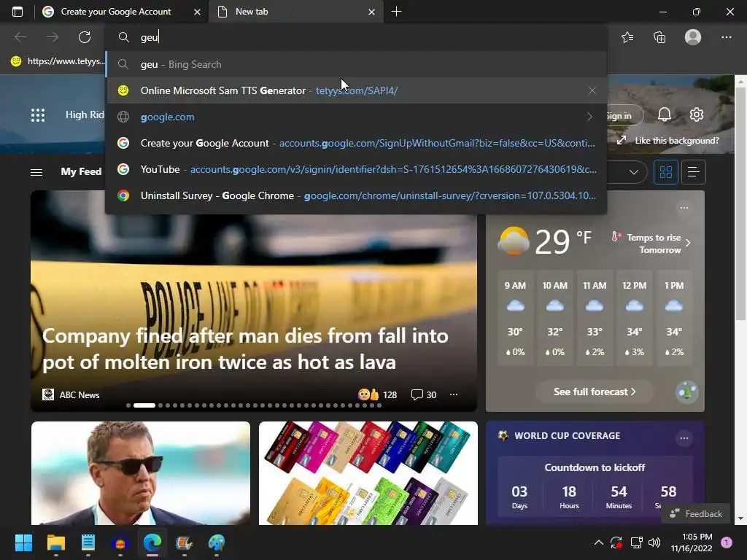The width and height of the screenshot is (747, 560).
Task: Switch to list layout view
Action: [694, 172]
